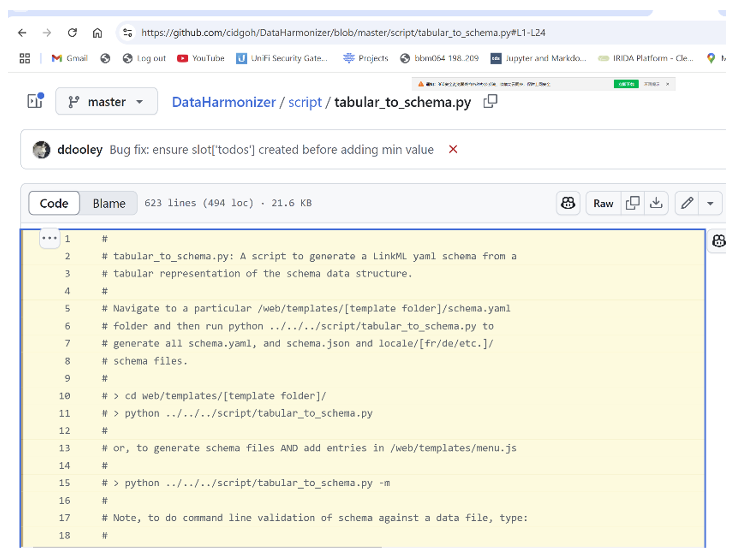This screenshot has height=560, width=736.
Task: Open line actions ellipsis menu at line 1
Action: tap(50, 238)
